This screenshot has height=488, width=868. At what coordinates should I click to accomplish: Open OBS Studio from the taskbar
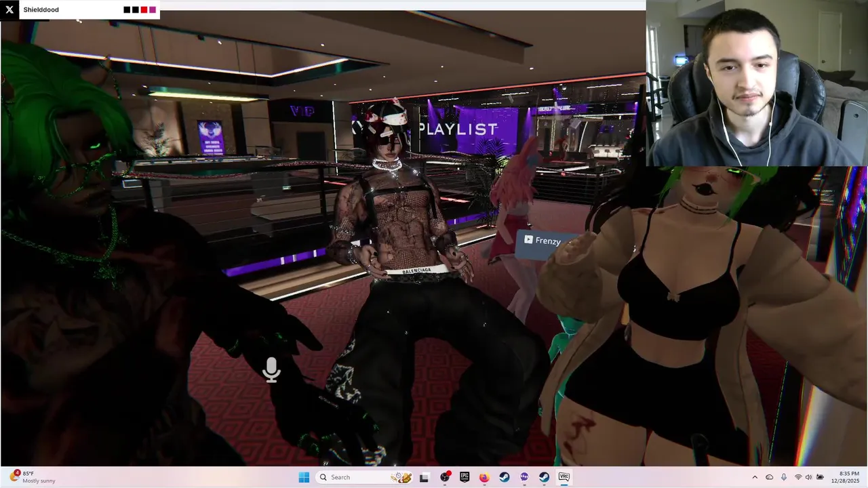pyautogui.click(x=445, y=477)
